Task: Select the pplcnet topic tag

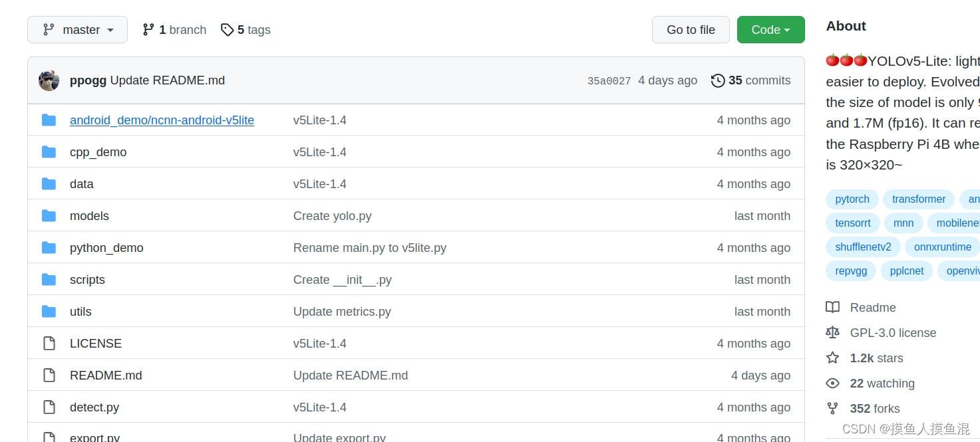Action: (x=907, y=271)
